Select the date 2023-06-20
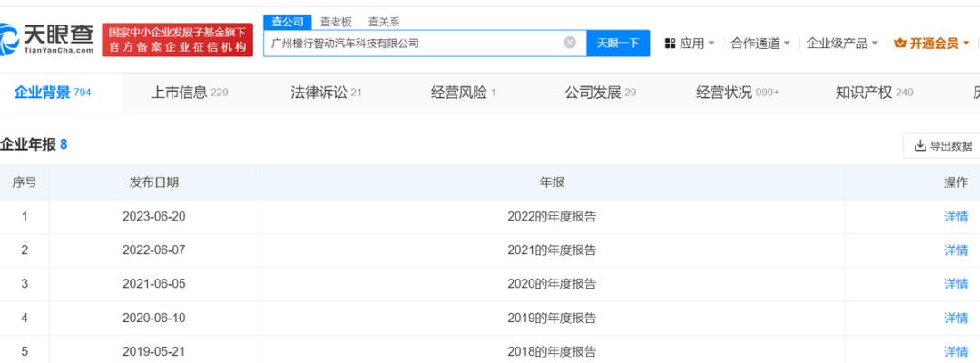980x363 pixels. point(153,217)
